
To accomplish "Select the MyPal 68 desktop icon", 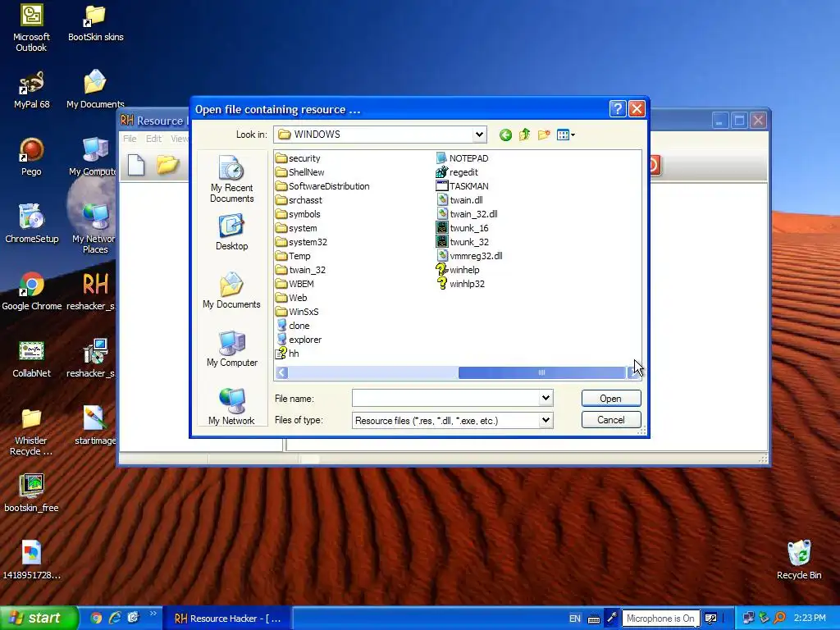I will [x=32, y=89].
